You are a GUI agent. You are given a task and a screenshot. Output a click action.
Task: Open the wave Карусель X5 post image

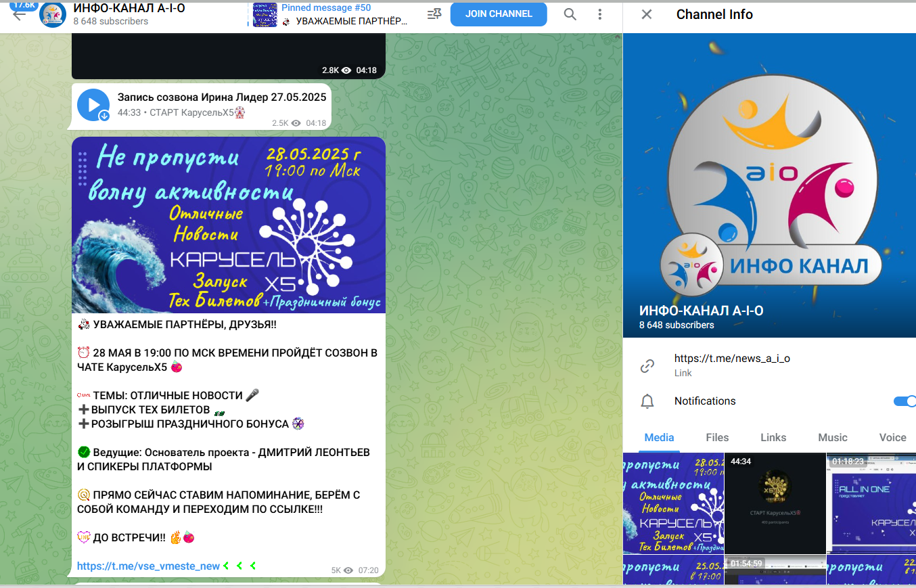click(229, 225)
